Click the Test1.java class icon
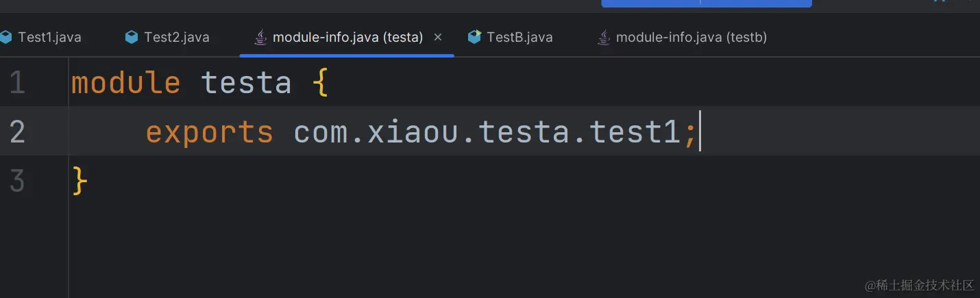 pyautogui.click(x=6, y=37)
